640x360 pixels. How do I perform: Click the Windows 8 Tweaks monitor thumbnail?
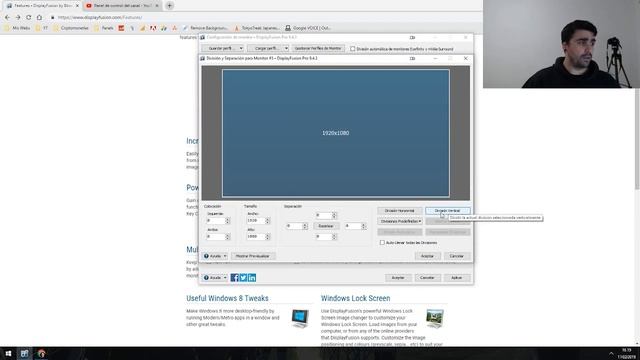tap(300, 318)
